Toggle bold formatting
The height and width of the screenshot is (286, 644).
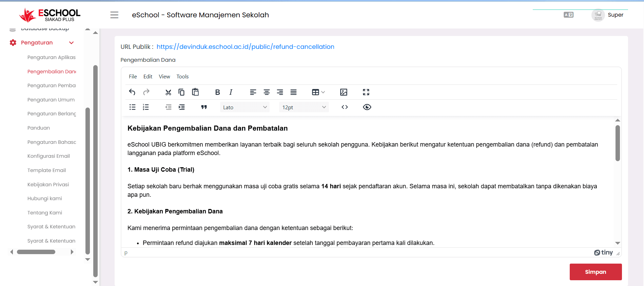tap(218, 92)
